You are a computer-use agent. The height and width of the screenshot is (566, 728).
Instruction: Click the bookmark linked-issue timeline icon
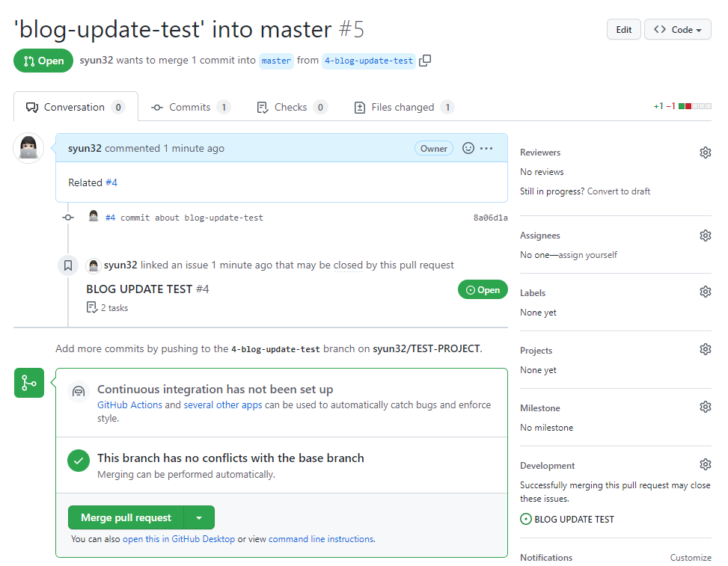point(68,265)
